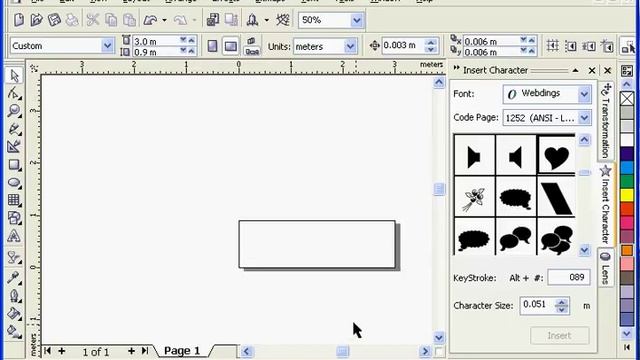Select the right-pointing speaker character
The width and height of the screenshot is (640, 360).
click(x=474, y=156)
